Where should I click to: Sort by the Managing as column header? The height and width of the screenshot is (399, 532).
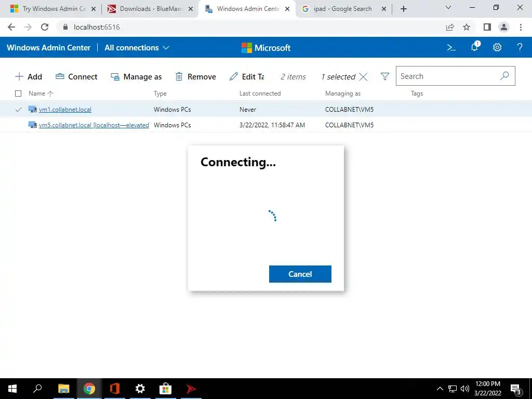pos(343,94)
